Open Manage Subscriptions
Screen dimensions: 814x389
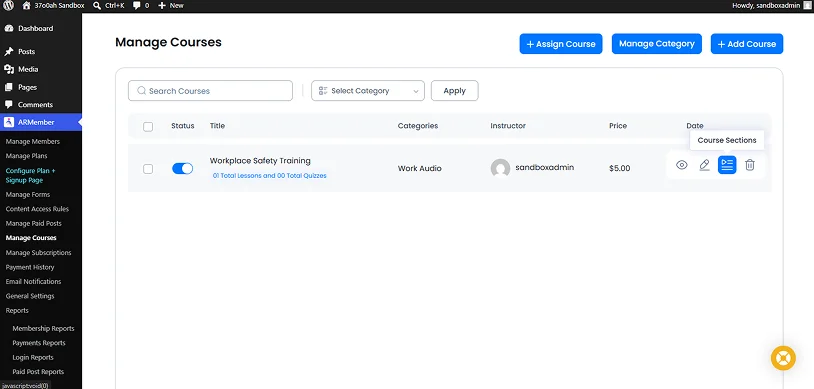coord(38,252)
